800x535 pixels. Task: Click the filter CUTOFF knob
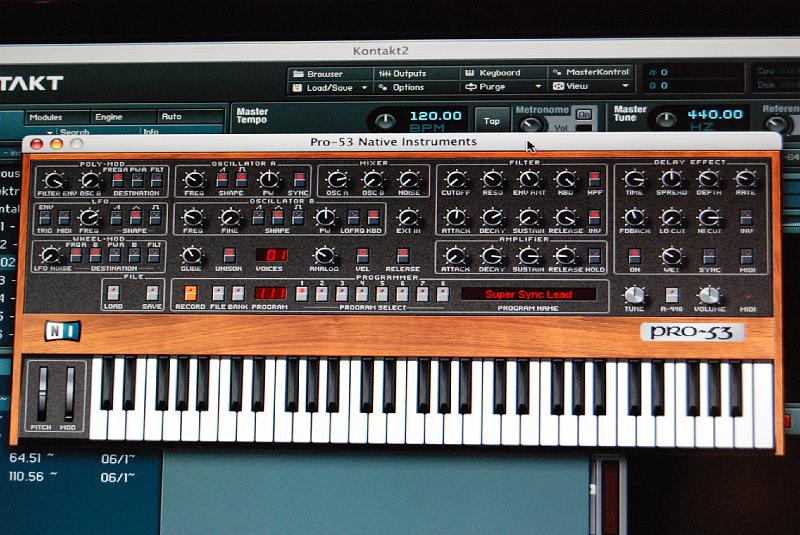(455, 180)
